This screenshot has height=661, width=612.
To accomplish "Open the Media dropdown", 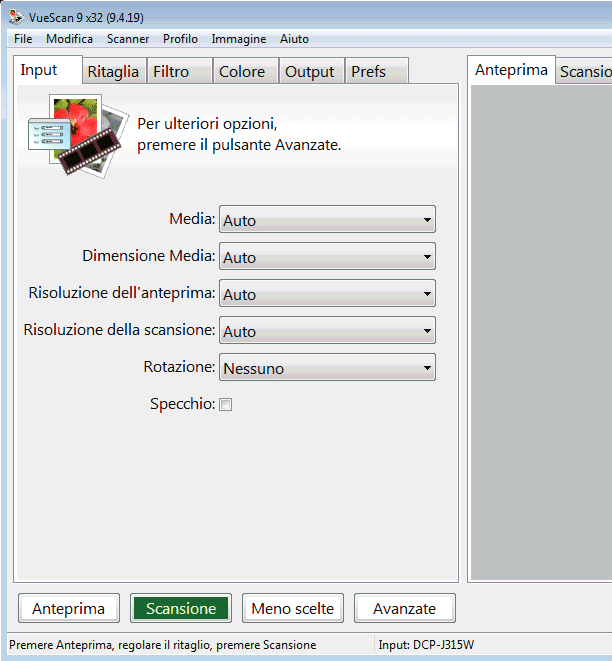I will pyautogui.click(x=327, y=220).
